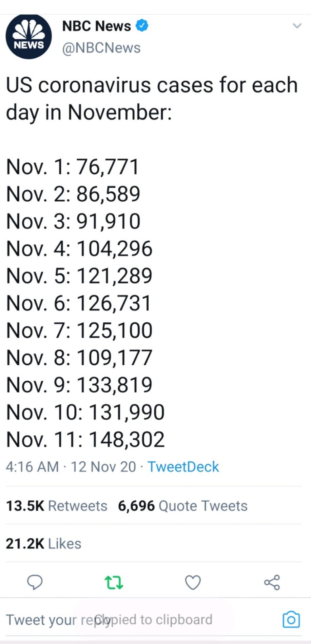View the 6,696 Quote Tweets
Viewport: 311px width, 644px height.
182,506
